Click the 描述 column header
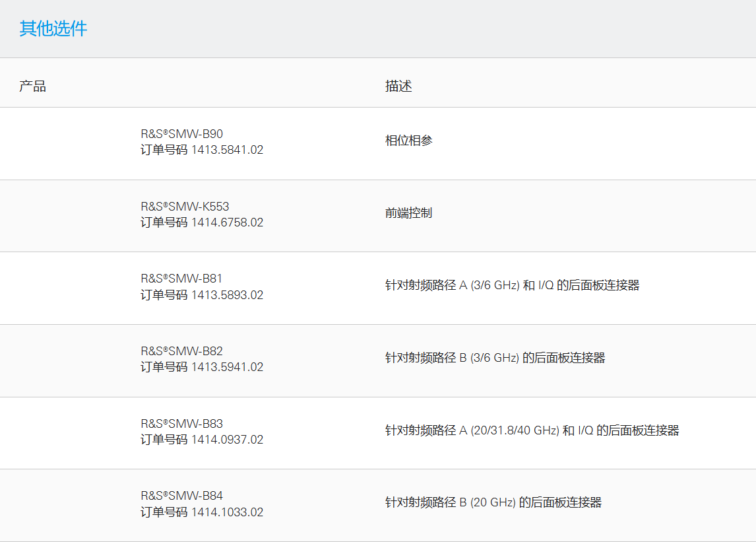 pos(398,86)
